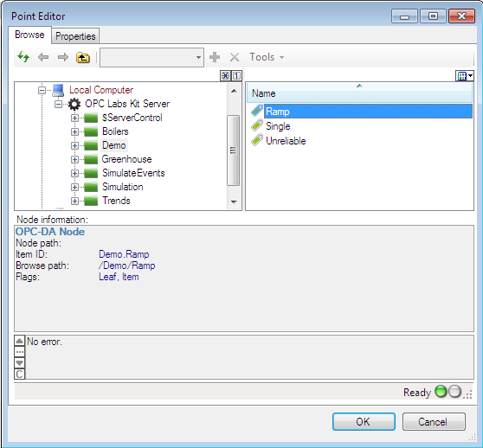Select the Simulation tree item
The width and height of the screenshot is (483, 448).
(123, 187)
